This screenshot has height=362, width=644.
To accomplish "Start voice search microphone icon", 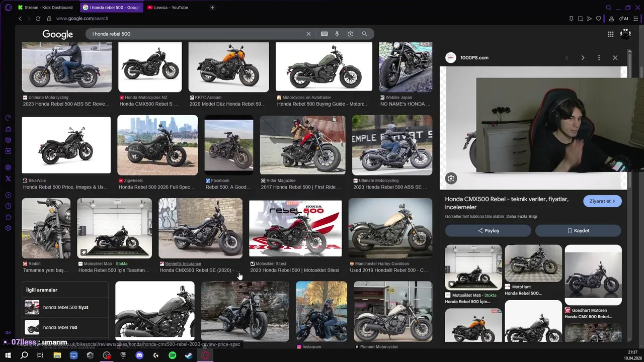I will click(337, 34).
